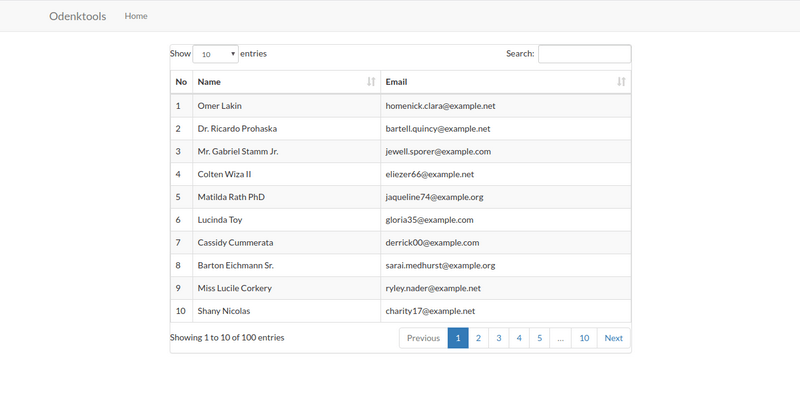Click email charity17@example.net
Image resolution: width=800 pixels, height=393 pixels.
pyautogui.click(x=430, y=311)
